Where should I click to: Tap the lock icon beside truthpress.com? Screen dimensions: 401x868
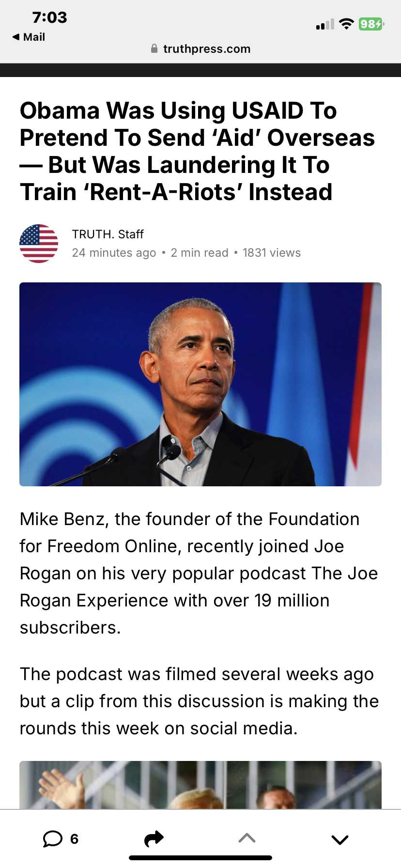pyautogui.click(x=154, y=48)
